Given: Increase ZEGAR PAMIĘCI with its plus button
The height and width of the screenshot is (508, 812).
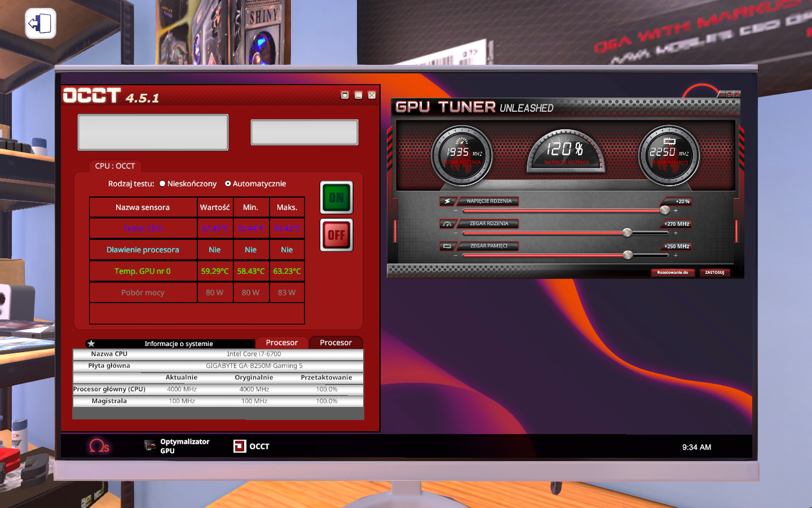Looking at the screenshot, I should click(x=676, y=255).
